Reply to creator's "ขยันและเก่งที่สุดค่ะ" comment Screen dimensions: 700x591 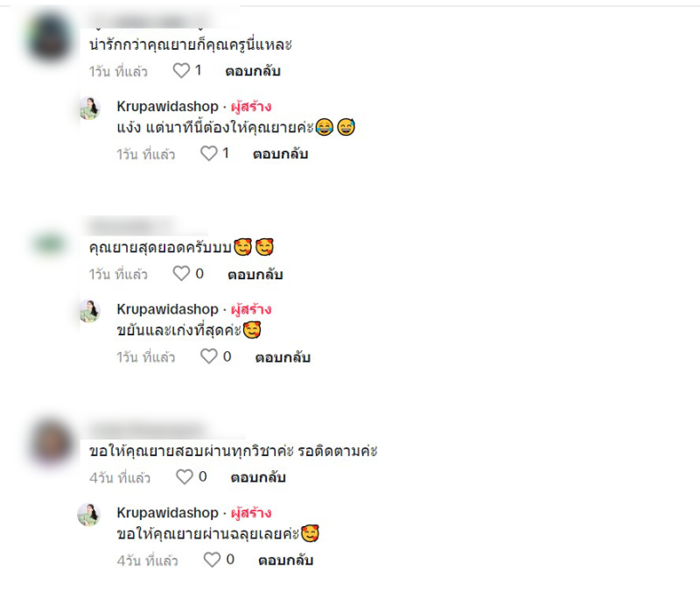coord(283,357)
